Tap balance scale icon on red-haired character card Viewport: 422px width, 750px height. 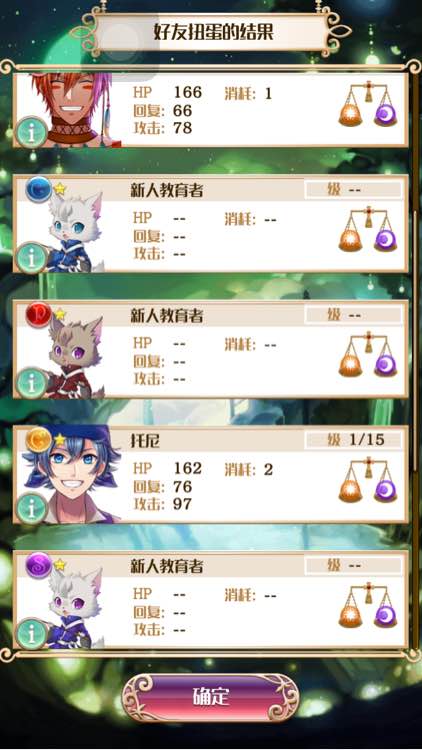click(368, 104)
